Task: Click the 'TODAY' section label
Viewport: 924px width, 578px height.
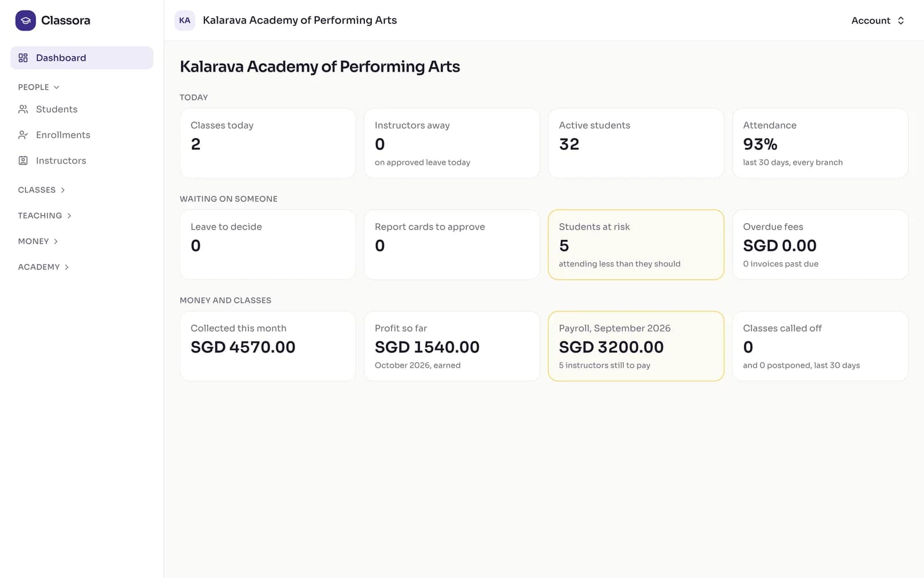Action: pos(193,97)
